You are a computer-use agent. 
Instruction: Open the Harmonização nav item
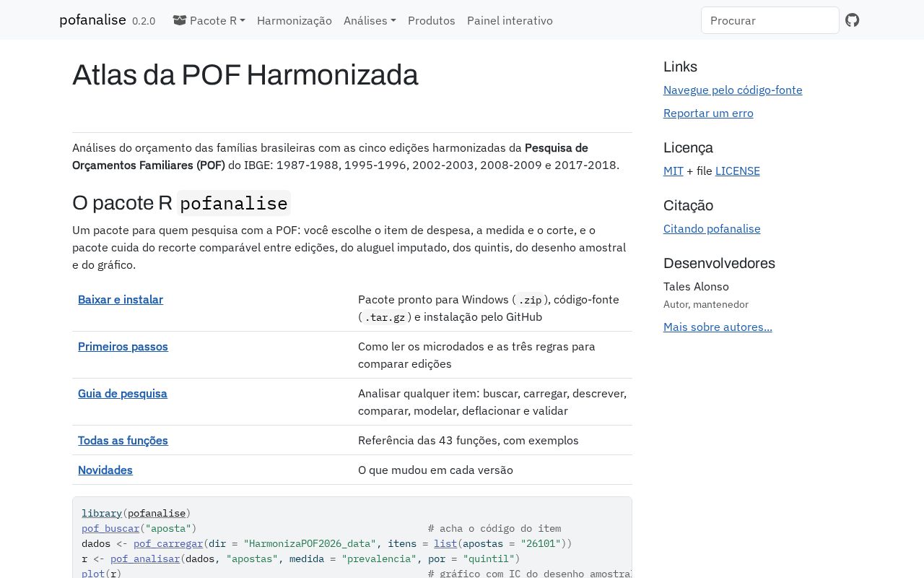[295, 20]
